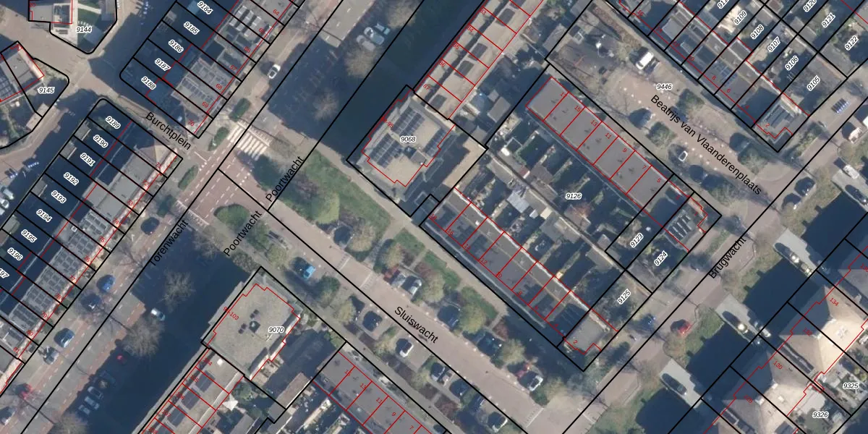The image size is (868, 434).
Task: Select parcel 9125 label
Action: pos(624,297)
